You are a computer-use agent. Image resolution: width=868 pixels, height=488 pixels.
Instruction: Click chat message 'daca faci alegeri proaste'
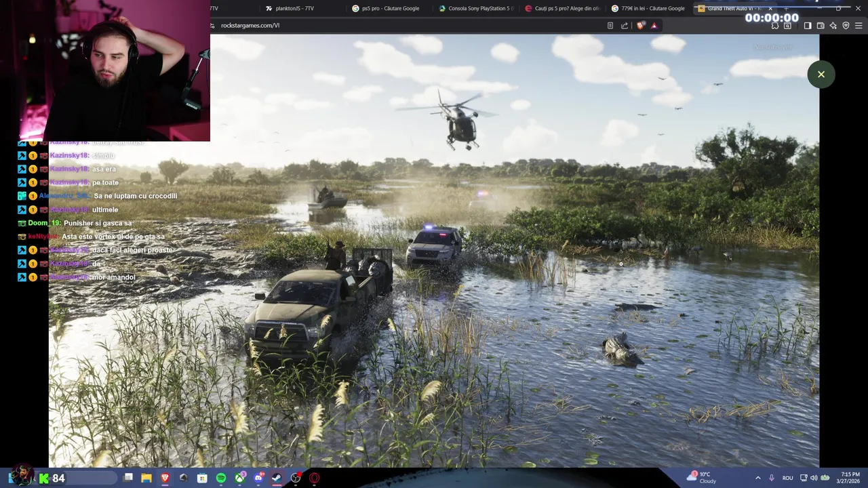(132, 250)
